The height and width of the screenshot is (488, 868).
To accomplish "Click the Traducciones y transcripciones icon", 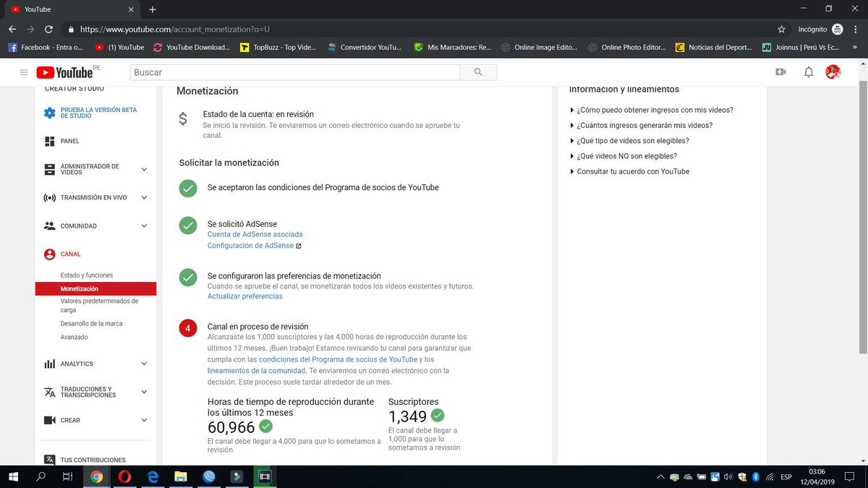I will tap(49, 392).
